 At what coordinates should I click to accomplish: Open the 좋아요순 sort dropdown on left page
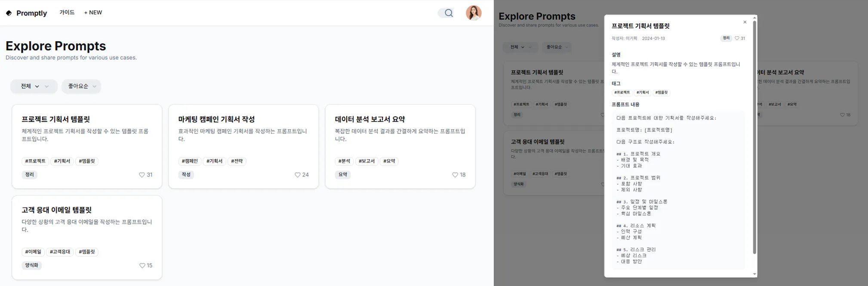[x=81, y=86]
